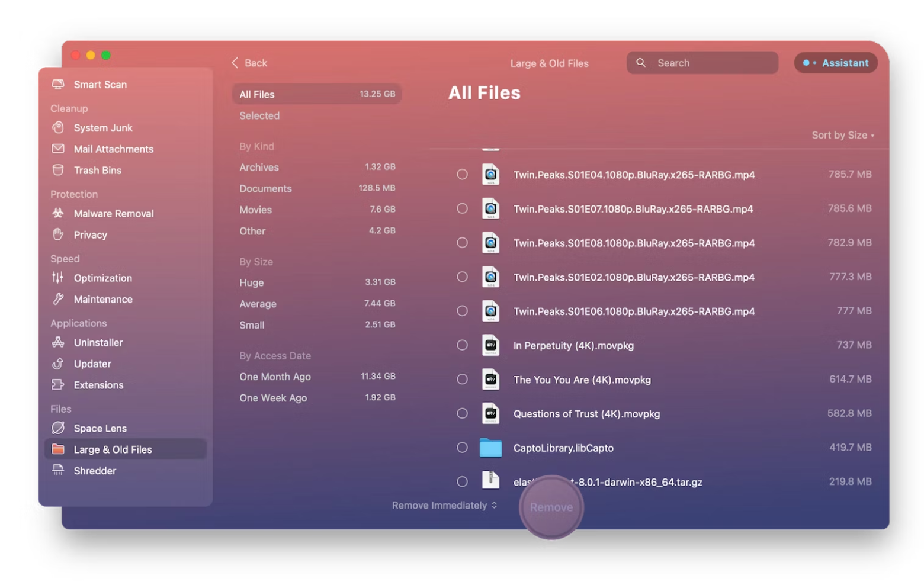
Task: Show the All Files category
Action: [x=317, y=94]
